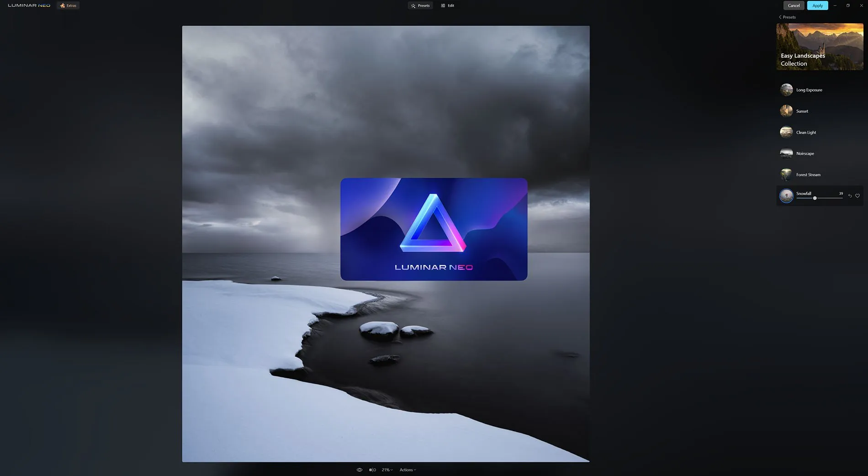Cancel the current edits
This screenshot has width=868, height=476.
pos(794,5)
